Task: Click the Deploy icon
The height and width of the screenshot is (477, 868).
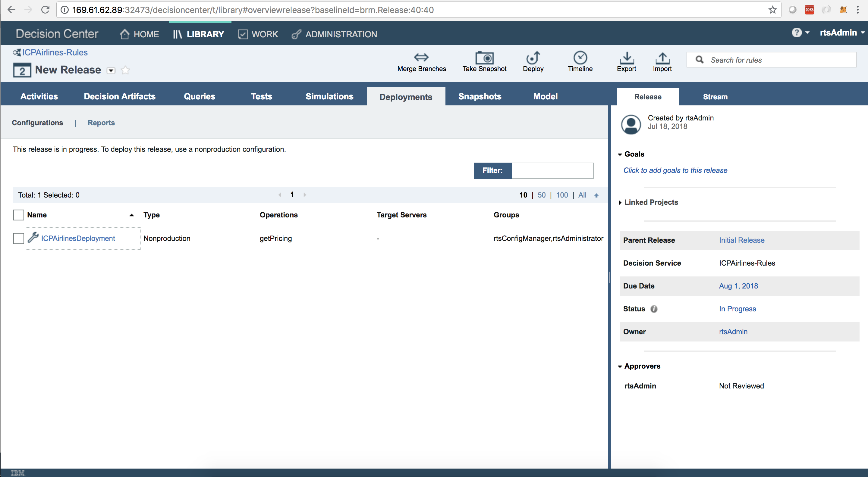Action: click(x=533, y=58)
